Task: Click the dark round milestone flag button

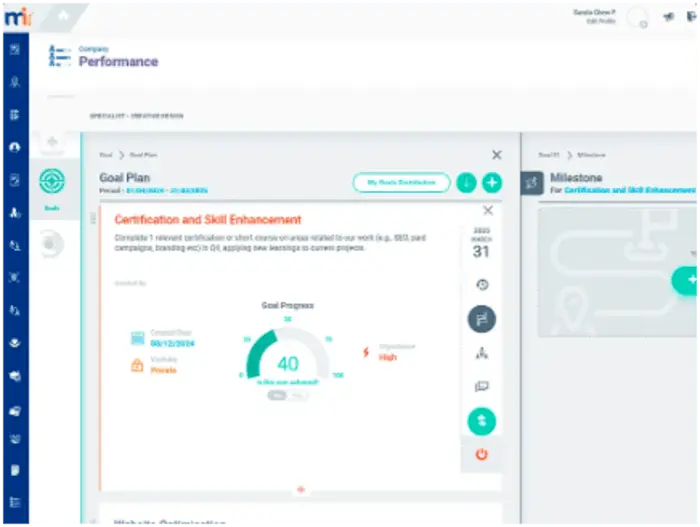Action: [482, 319]
